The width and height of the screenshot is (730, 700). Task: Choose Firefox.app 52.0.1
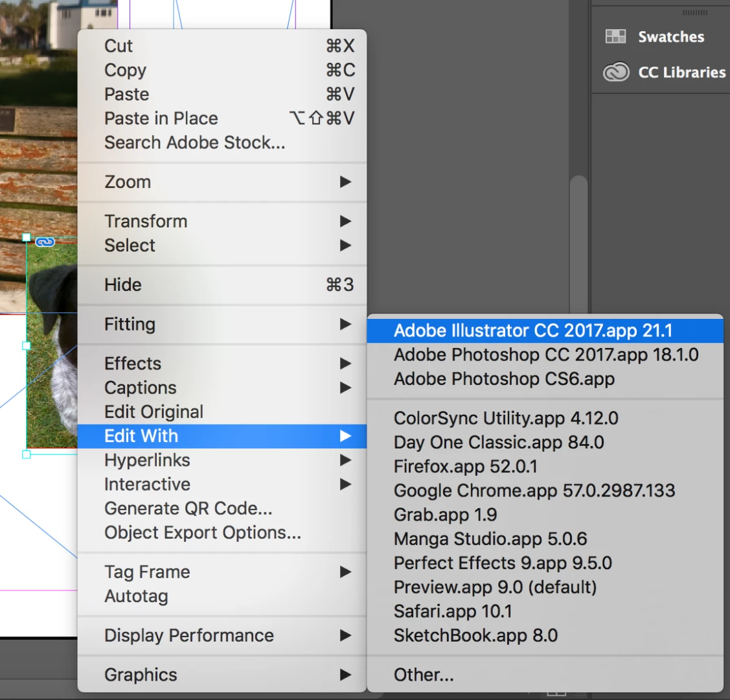pos(545,467)
